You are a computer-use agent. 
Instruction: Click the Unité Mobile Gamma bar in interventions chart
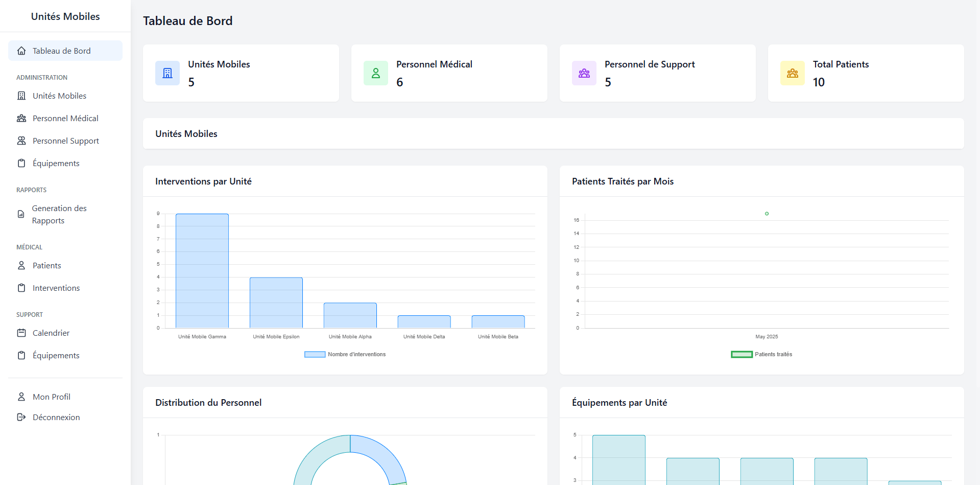point(202,271)
